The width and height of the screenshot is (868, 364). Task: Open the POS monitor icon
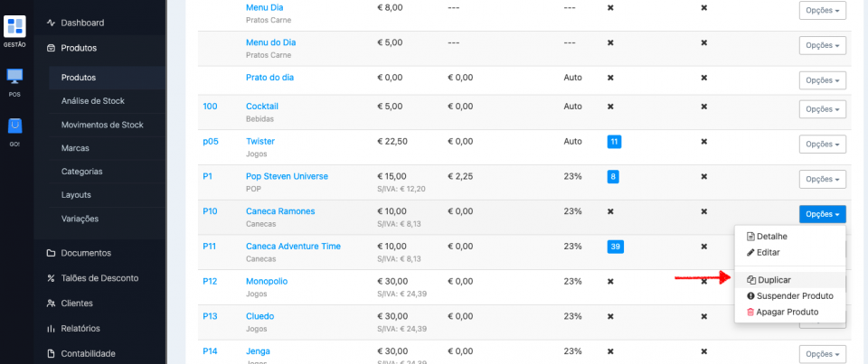(14, 77)
